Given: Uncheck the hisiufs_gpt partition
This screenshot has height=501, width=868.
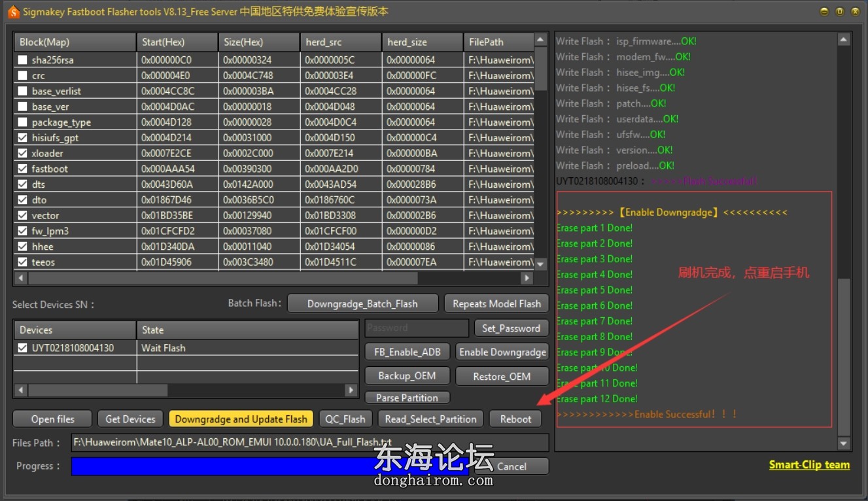Looking at the screenshot, I should pyautogui.click(x=23, y=138).
